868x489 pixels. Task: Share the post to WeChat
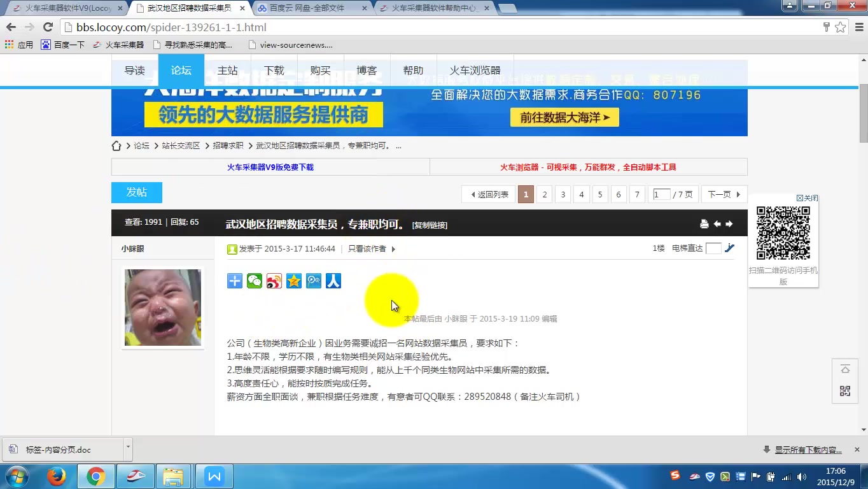click(x=255, y=281)
